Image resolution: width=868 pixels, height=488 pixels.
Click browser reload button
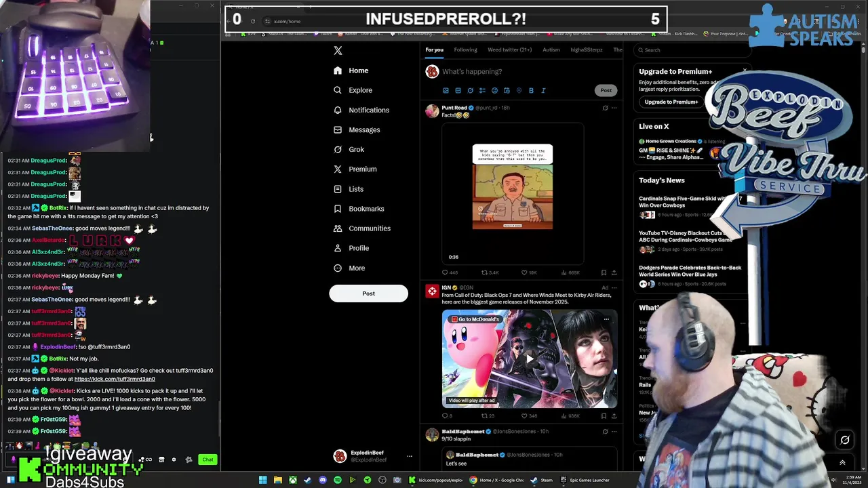coord(253,21)
